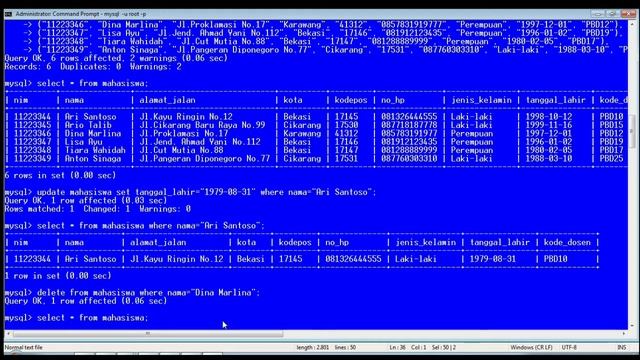Click nim cell '11223346' in the table
Screen dimensions: 640x360
click(x=32, y=133)
